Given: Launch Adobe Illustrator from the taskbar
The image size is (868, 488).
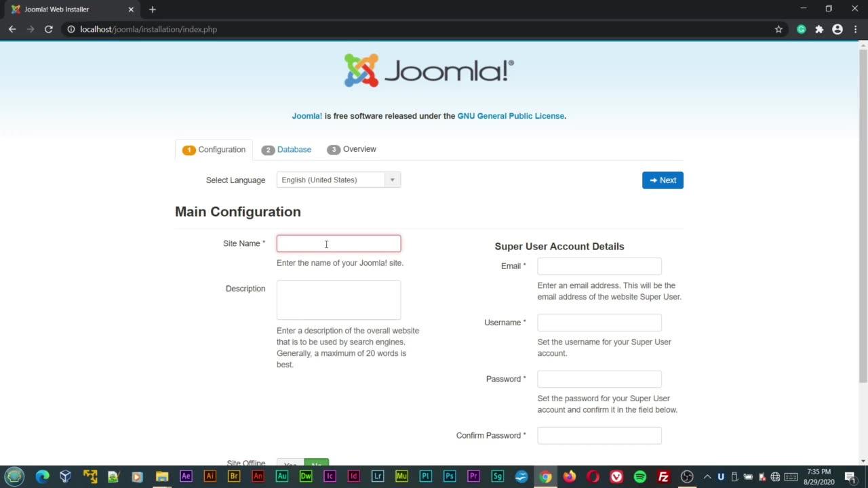Looking at the screenshot, I should tap(210, 476).
